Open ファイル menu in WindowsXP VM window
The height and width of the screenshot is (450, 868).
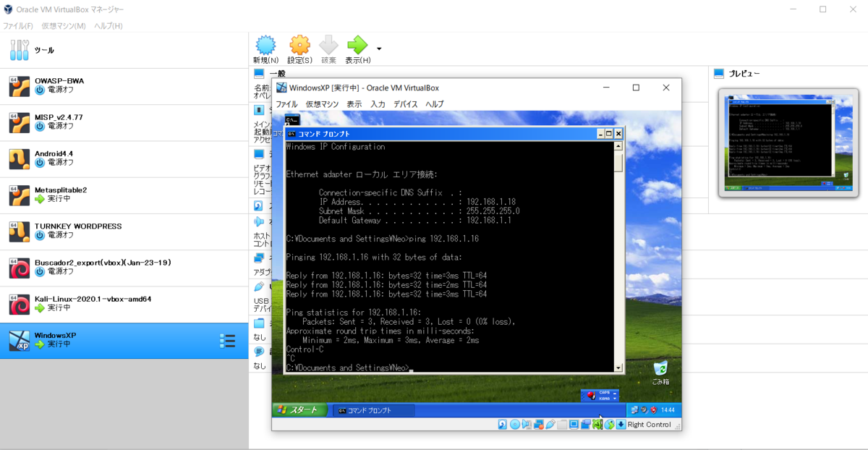click(286, 104)
